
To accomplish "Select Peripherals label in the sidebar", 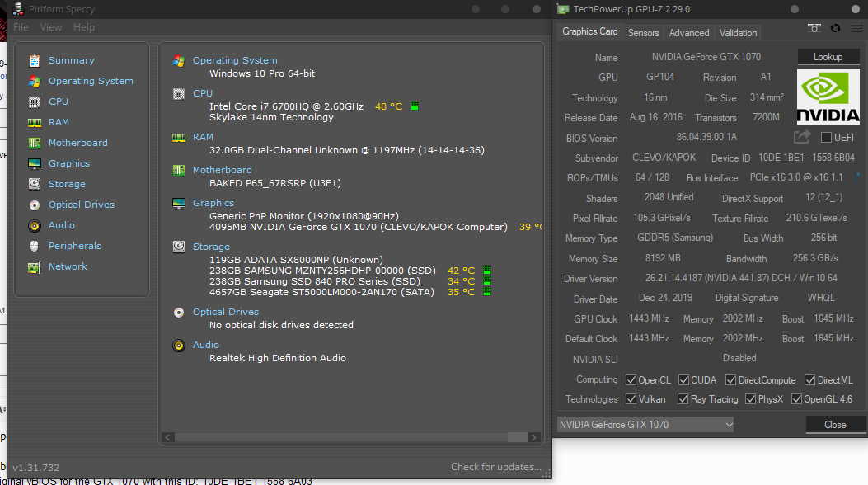I will pyautogui.click(x=75, y=246).
